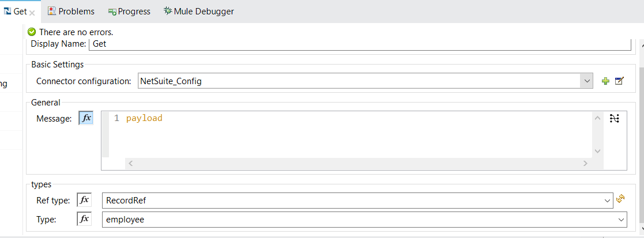Image resolution: width=644 pixels, height=238 pixels.
Task: Click the green plus add configuration icon
Action: coord(605,81)
